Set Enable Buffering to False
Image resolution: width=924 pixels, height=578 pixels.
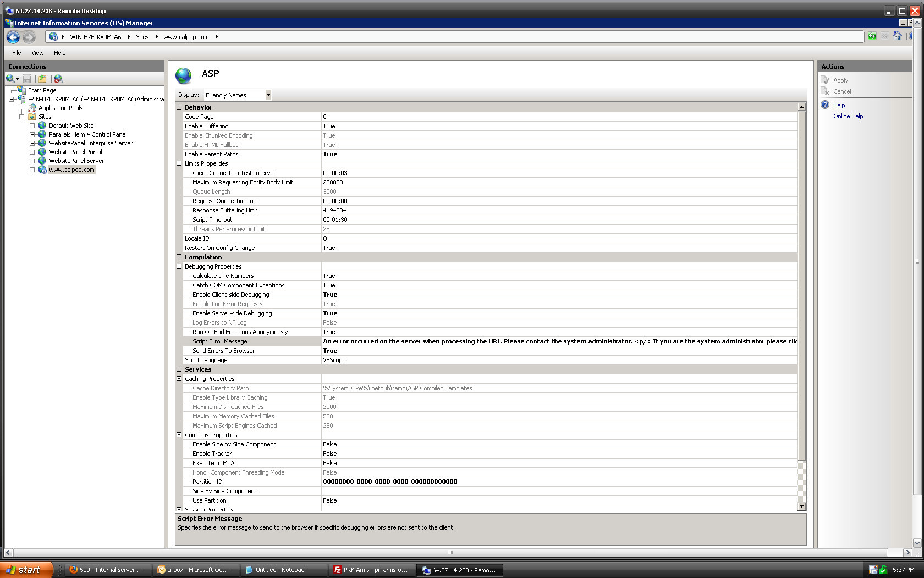[x=385, y=126]
